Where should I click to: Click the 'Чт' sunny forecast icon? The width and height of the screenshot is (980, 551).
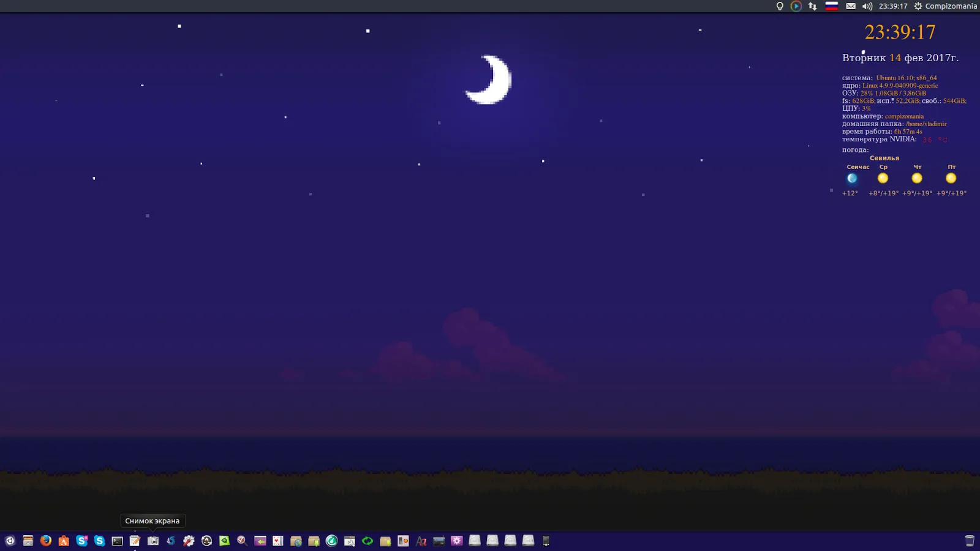917,178
